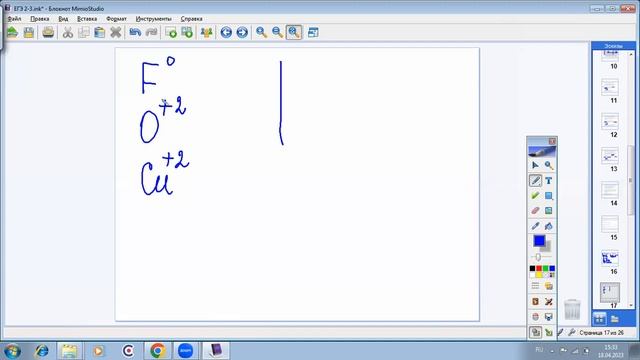Screen dimensions: 640x360
Task: Click the line style icon in palette
Action: pos(535,286)
